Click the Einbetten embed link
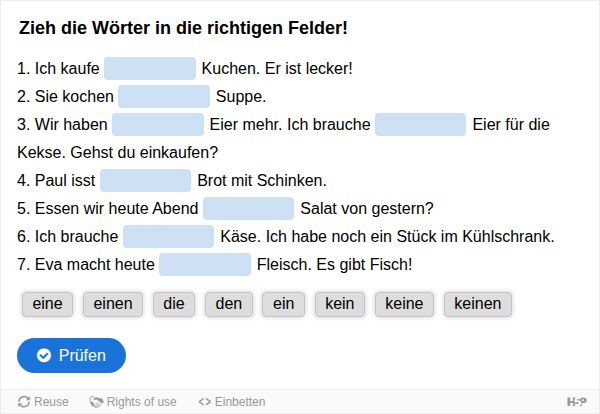The image size is (600, 414). [232, 402]
